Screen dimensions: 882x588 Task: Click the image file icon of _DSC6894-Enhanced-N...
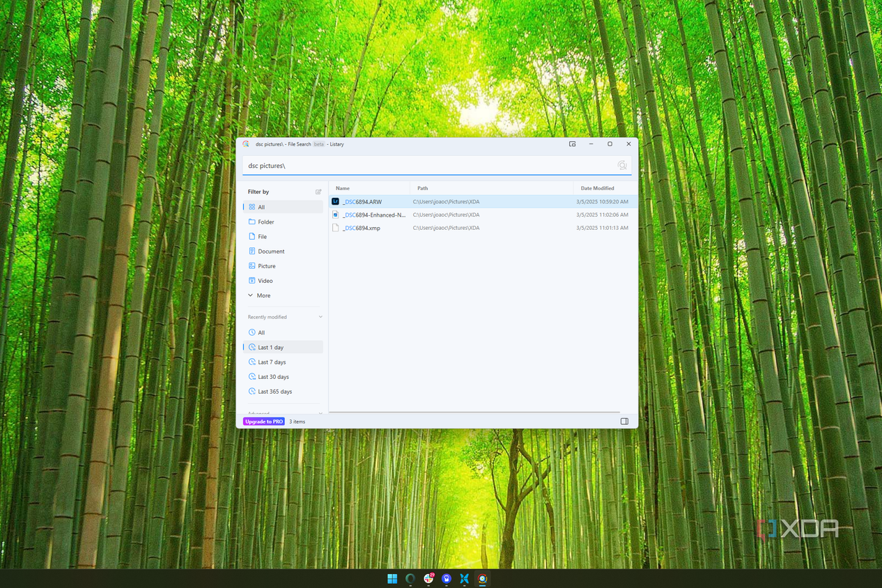[335, 215]
